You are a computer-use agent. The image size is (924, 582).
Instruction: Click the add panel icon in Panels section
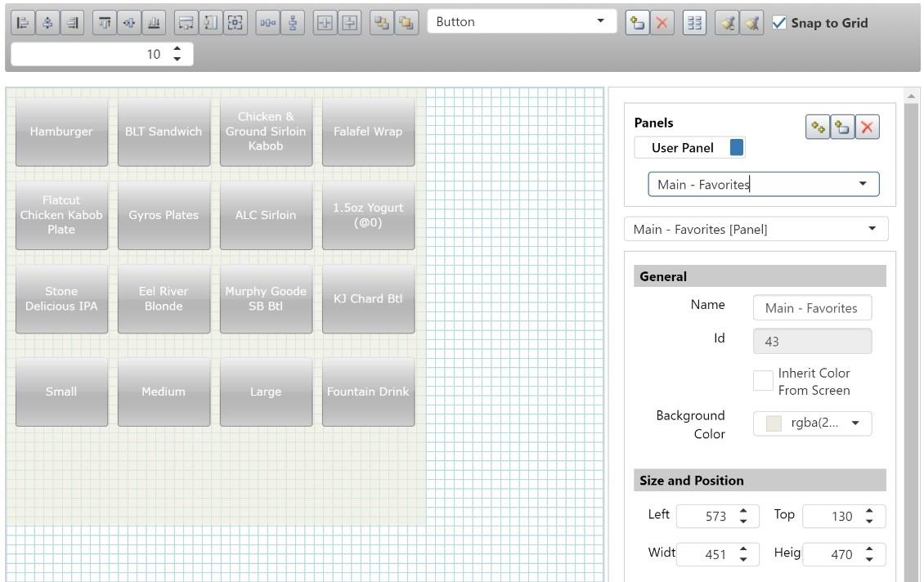[x=842, y=127]
